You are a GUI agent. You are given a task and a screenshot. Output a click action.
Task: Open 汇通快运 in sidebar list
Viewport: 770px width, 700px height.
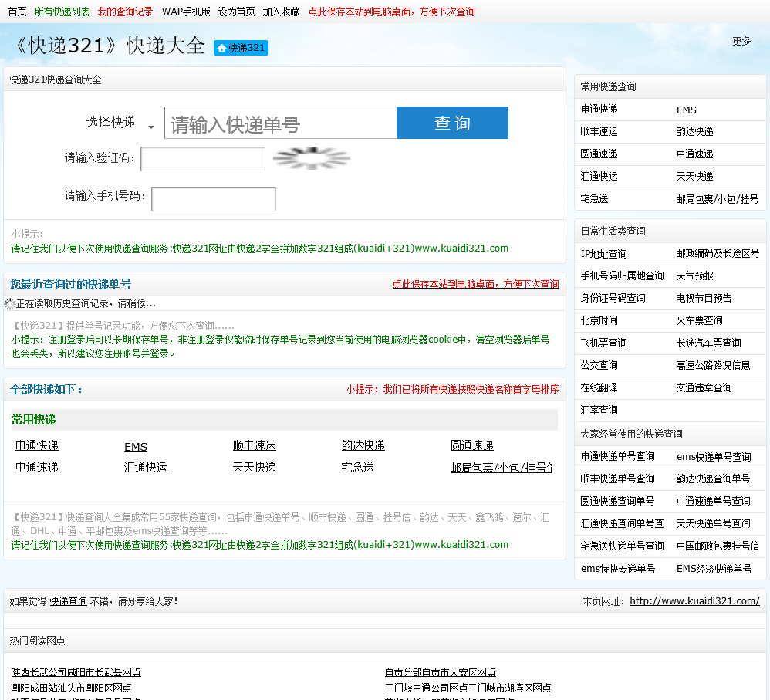599,177
